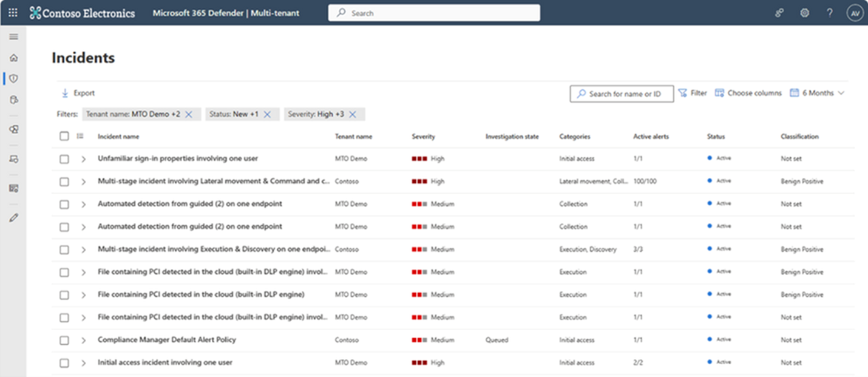Viewport: 868px width, 377px height.
Task: Select checkbox for Unfamiliar sign-in properties incident
Action: (x=64, y=159)
